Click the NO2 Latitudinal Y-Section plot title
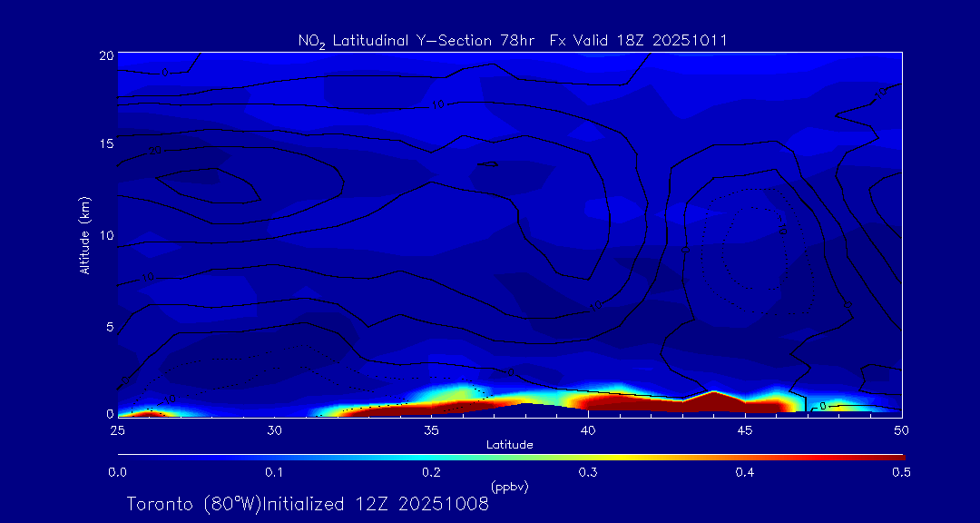980x523 pixels. [x=512, y=40]
